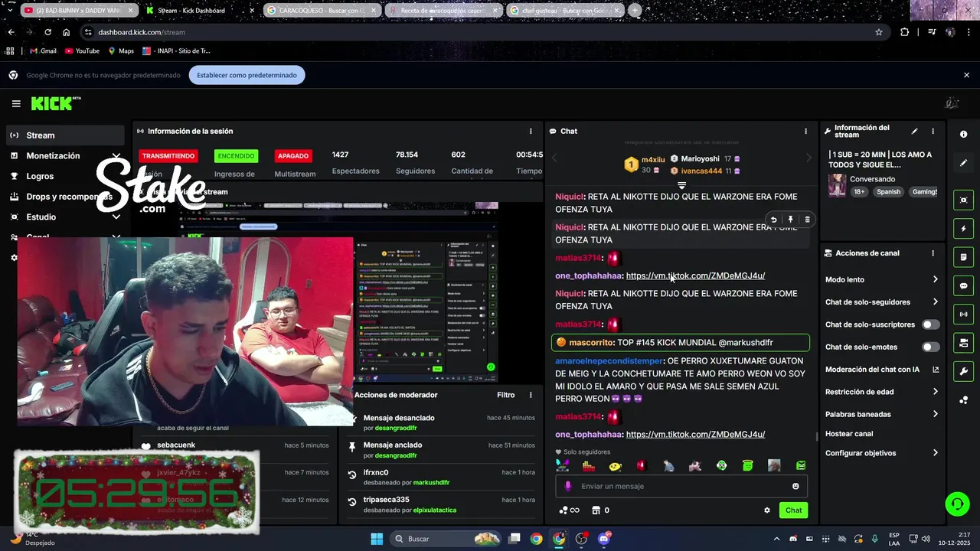This screenshot has height=551, width=980.
Task: Click the channel points infinity icon
Action: tap(570, 510)
